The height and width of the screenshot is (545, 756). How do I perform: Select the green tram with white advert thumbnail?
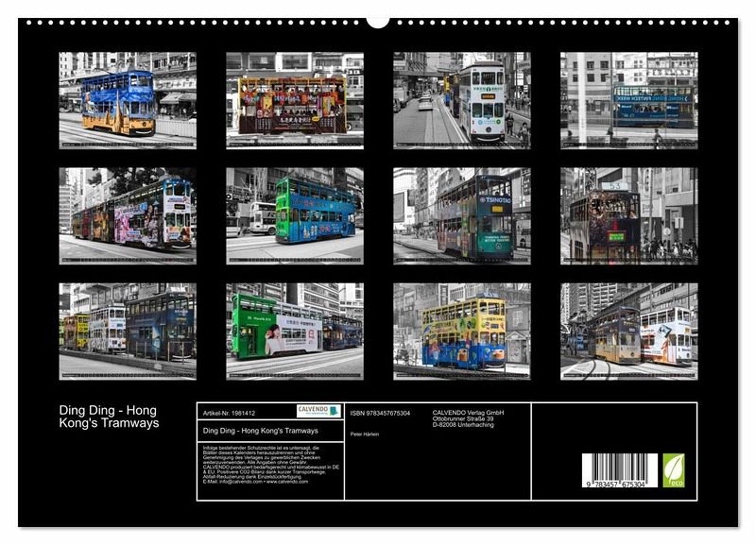click(295, 332)
